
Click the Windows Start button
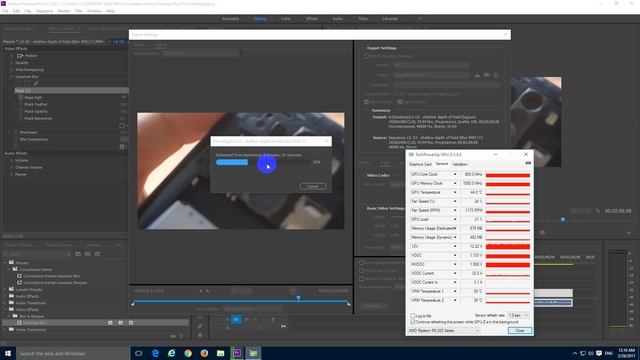click(x=8, y=353)
